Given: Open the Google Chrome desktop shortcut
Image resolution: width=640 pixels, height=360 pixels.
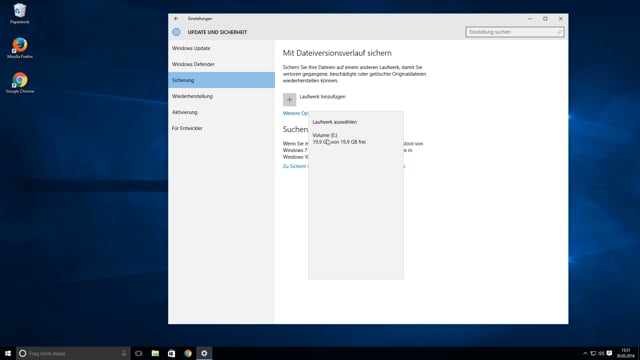Looking at the screenshot, I should pyautogui.click(x=20, y=83).
